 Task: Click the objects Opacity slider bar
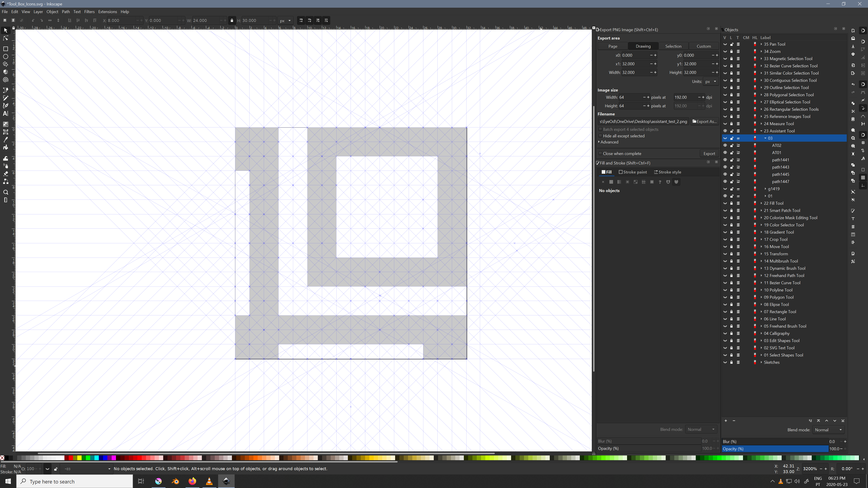pos(775,449)
